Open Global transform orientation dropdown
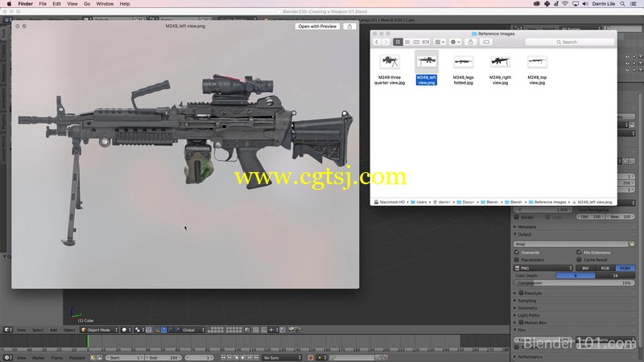The width and height of the screenshot is (644, 362). 192,330
